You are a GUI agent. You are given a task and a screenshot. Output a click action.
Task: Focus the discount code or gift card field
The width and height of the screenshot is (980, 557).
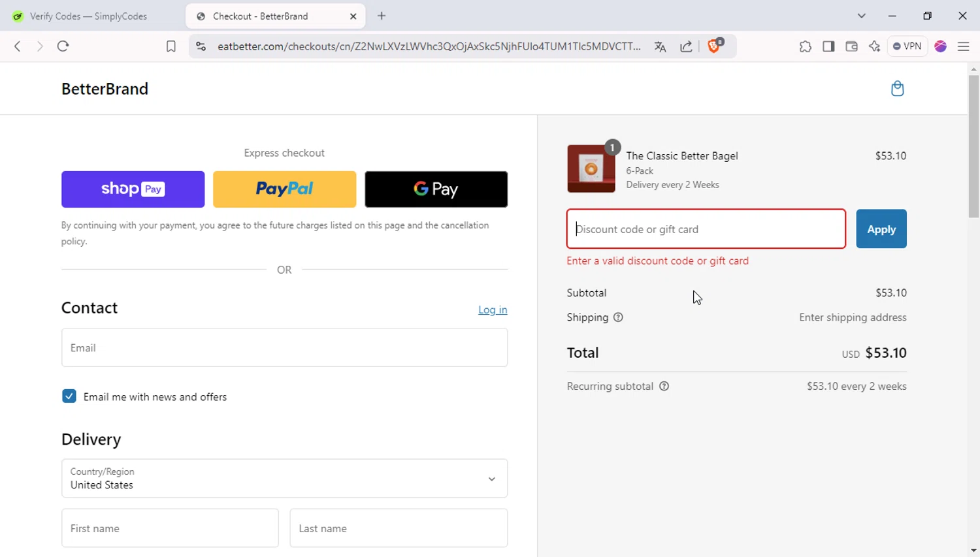coord(706,229)
